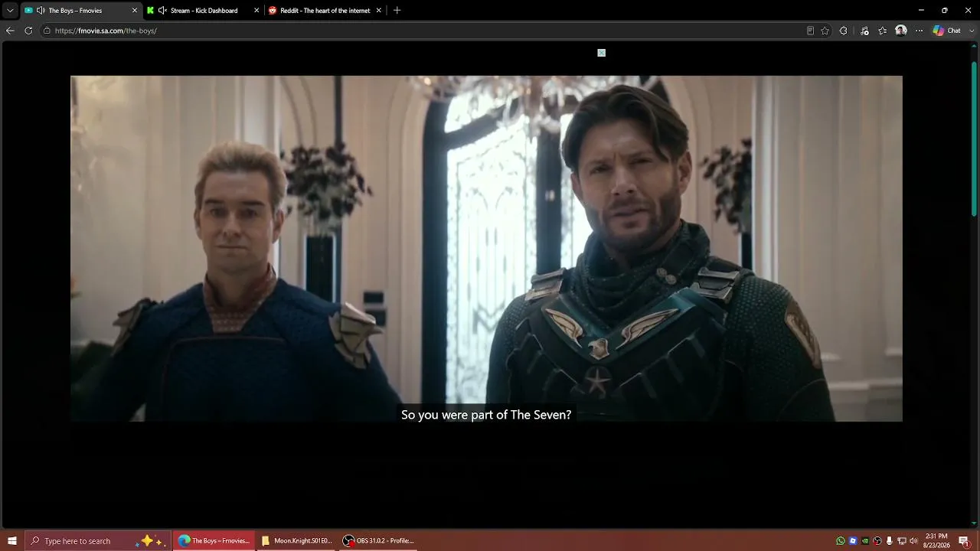This screenshot has height=551, width=980.
Task: Open the notification center
Action: point(964,541)
